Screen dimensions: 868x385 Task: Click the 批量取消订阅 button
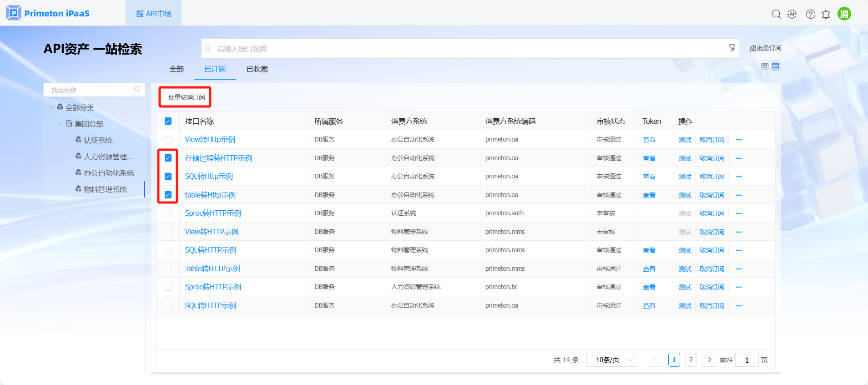186,97
